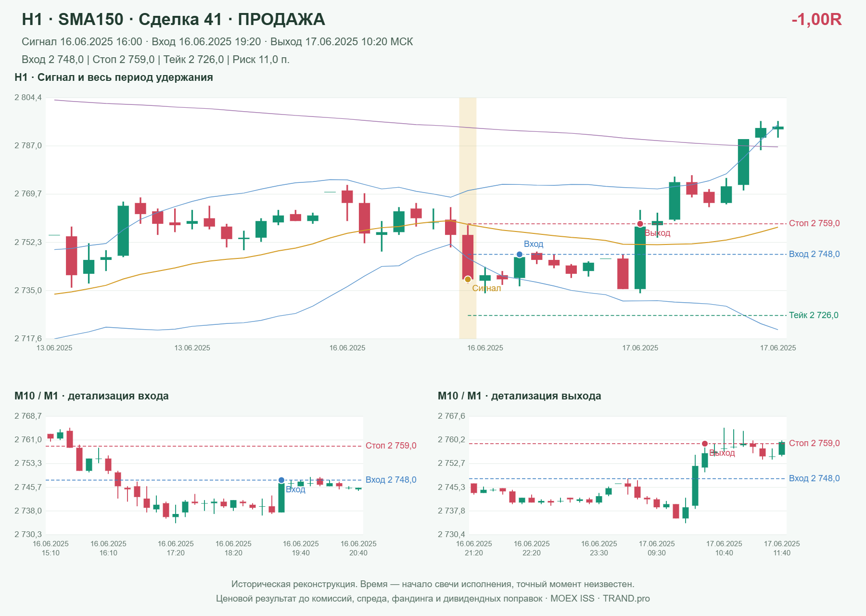Click time label "17.06.2025 09:30"
866x616 pixels.
(657, 548)
